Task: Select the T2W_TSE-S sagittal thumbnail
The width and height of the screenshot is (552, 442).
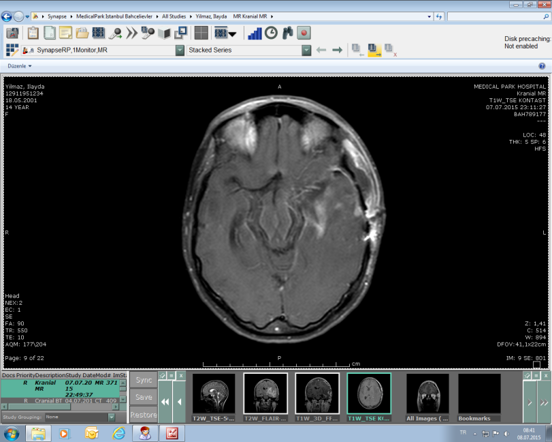Action: 214,397
